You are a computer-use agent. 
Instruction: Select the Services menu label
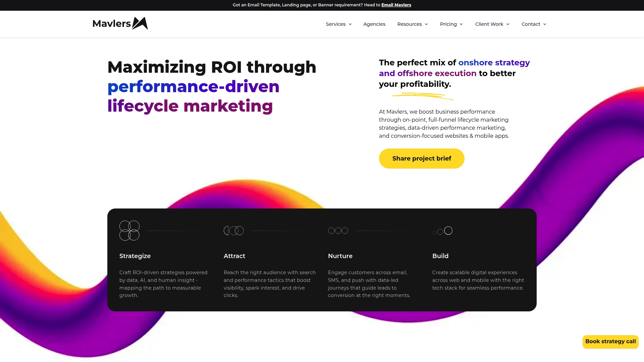coord(335,24)
